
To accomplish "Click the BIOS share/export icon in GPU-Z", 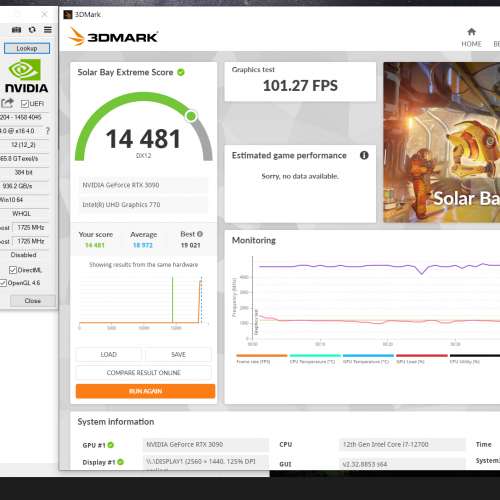I will point(7,103).
